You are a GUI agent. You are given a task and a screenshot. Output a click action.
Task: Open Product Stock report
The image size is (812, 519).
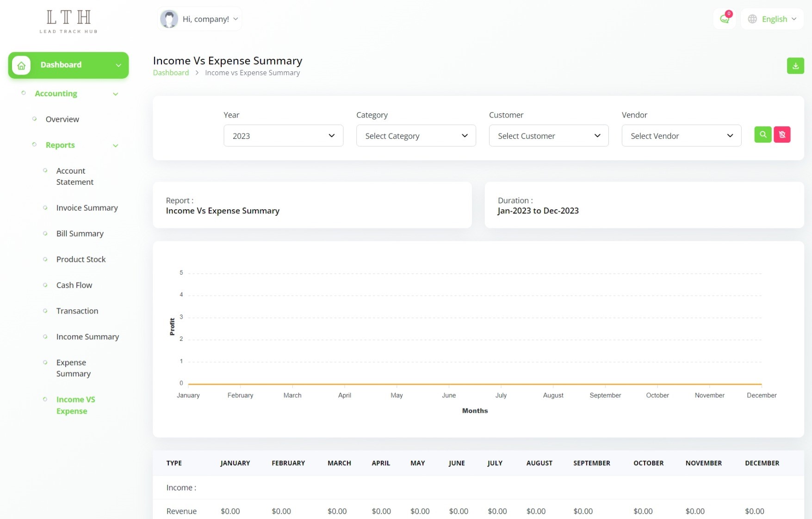[x=81, y=259]
